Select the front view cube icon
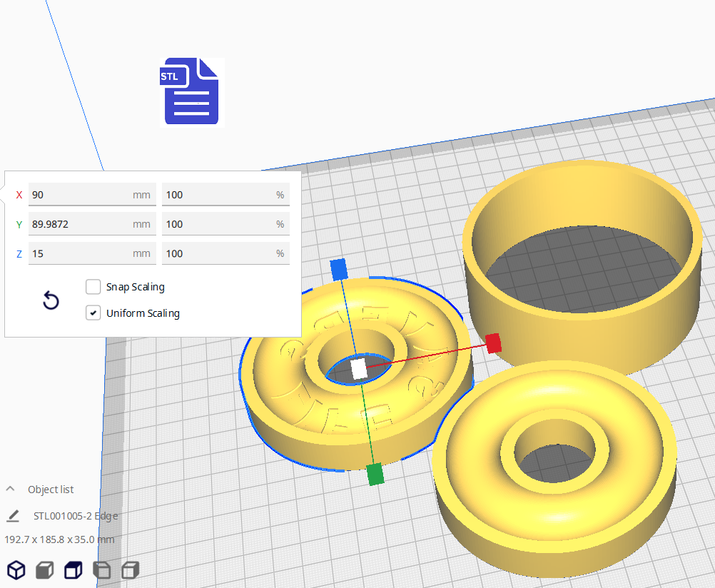715x588 pixels. point(44,569)
